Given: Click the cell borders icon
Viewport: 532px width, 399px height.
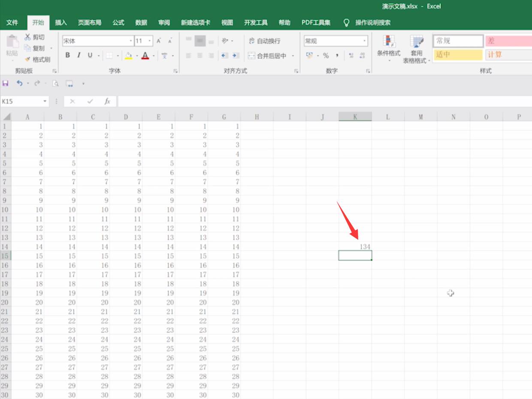Looking at the screenshot, I should point(109,55).
